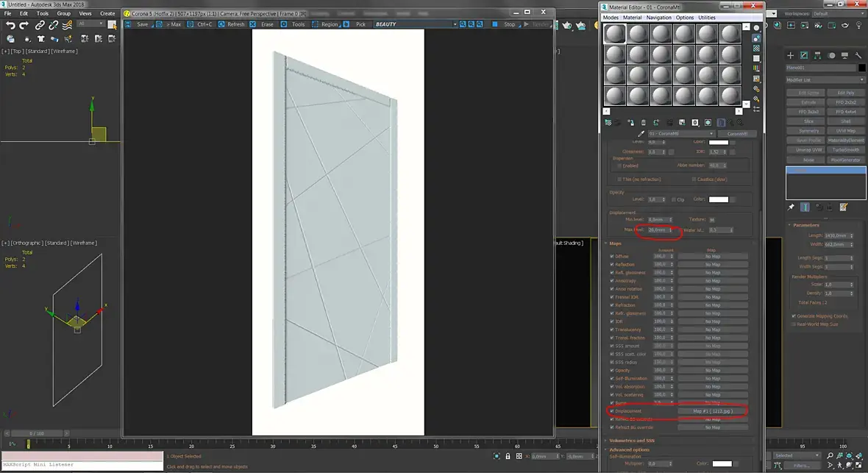Open the Modifier List dropdown
868x473 pixels.
coord(825,79)
